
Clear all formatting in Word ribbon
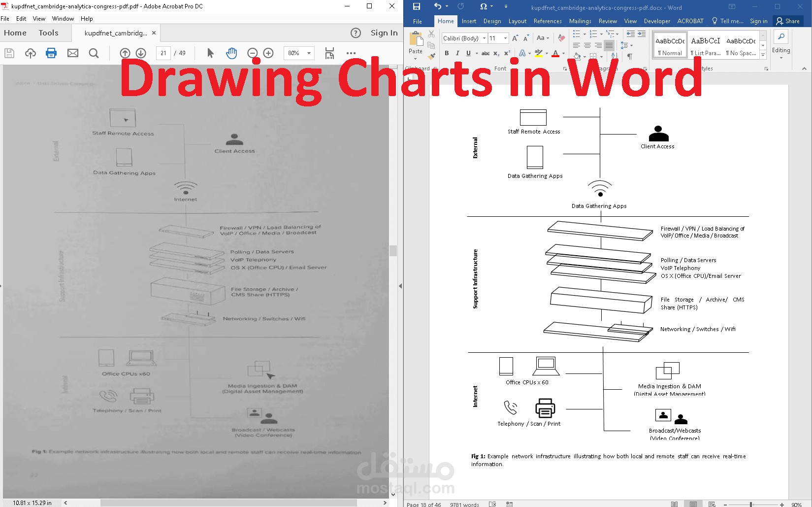pyautogui.click(x=561, y=38)
